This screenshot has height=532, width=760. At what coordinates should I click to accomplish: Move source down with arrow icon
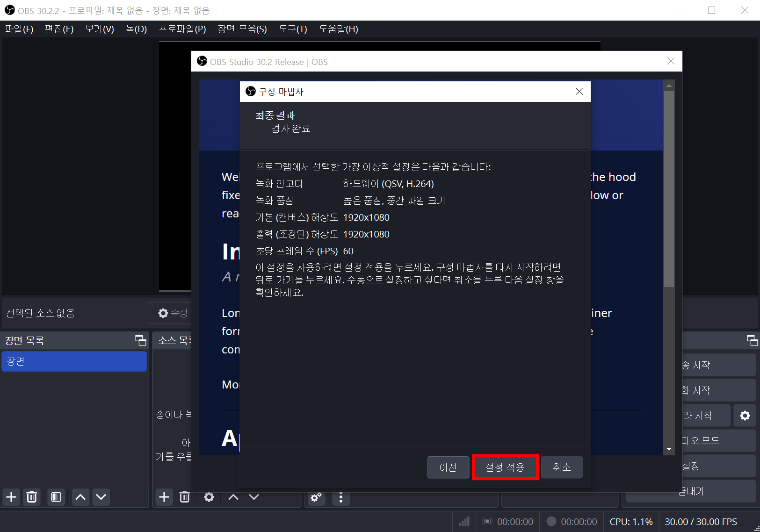pyautogui.click(x=254, y=497)
